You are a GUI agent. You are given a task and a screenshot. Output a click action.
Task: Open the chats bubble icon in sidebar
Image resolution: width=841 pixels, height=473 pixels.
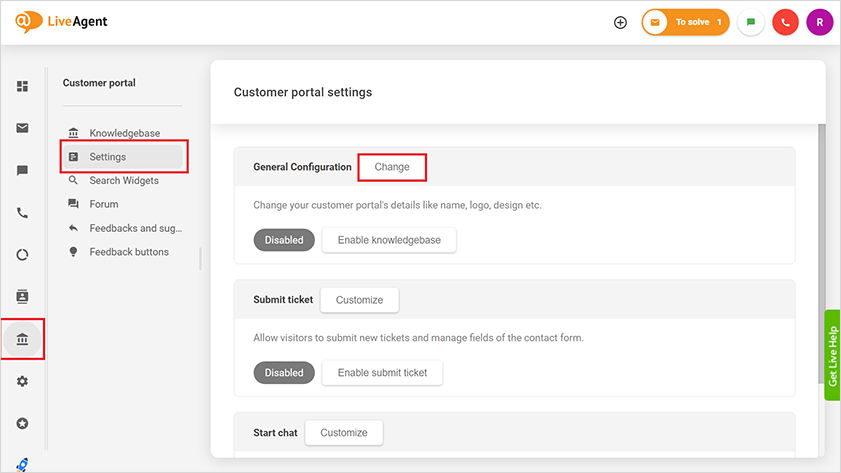tap(22, 171)
